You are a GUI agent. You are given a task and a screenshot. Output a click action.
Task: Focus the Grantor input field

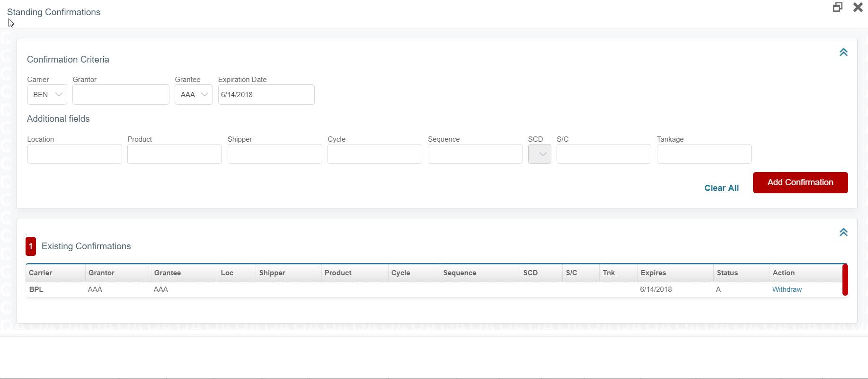tap(121, 95)
